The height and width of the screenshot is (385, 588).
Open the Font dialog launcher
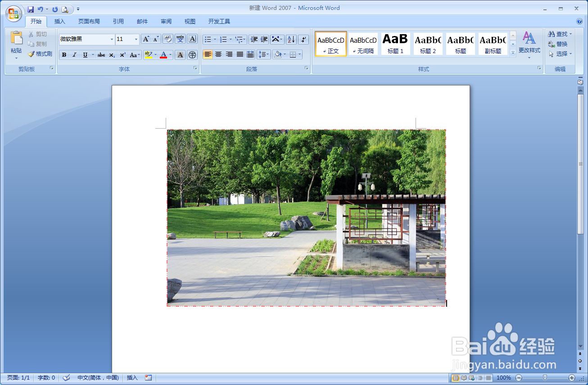[x=195, y=68]
